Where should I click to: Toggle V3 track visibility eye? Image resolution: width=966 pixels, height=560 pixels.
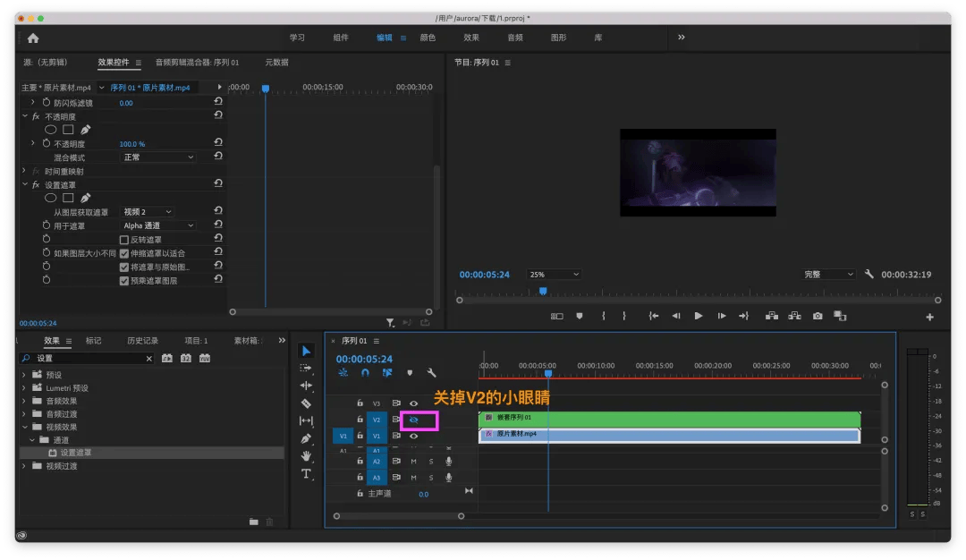pos(414,403)
